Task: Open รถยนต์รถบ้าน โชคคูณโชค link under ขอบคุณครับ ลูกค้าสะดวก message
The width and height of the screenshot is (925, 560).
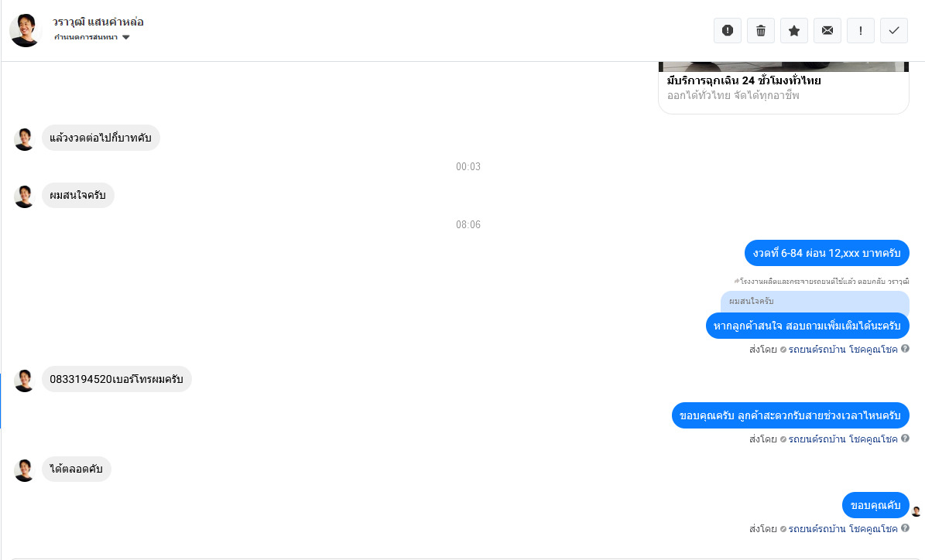Action: [x=842, y=439]
